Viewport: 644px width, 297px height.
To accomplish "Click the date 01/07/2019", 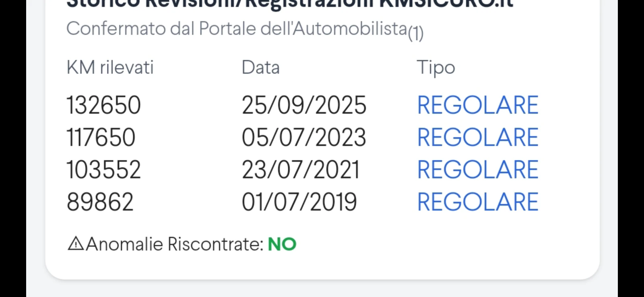I will tap(299, 202).
